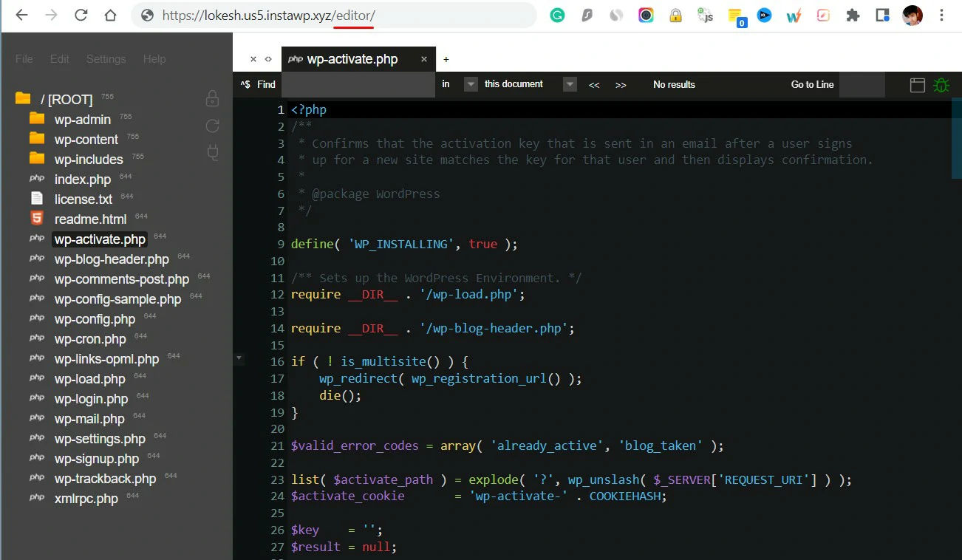Select wp-activate.php in the file tree

click(x=100, y=239)
